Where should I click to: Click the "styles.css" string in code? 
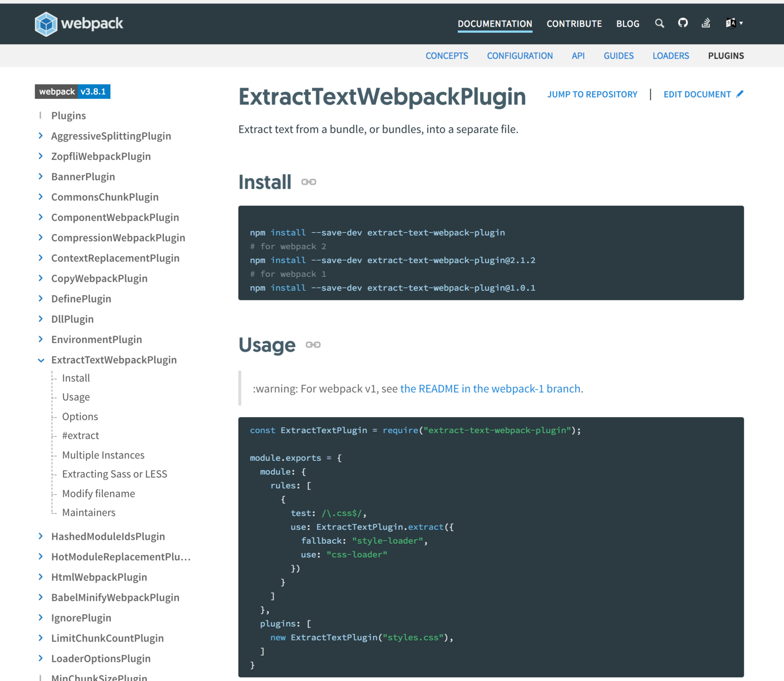[413, 637]
